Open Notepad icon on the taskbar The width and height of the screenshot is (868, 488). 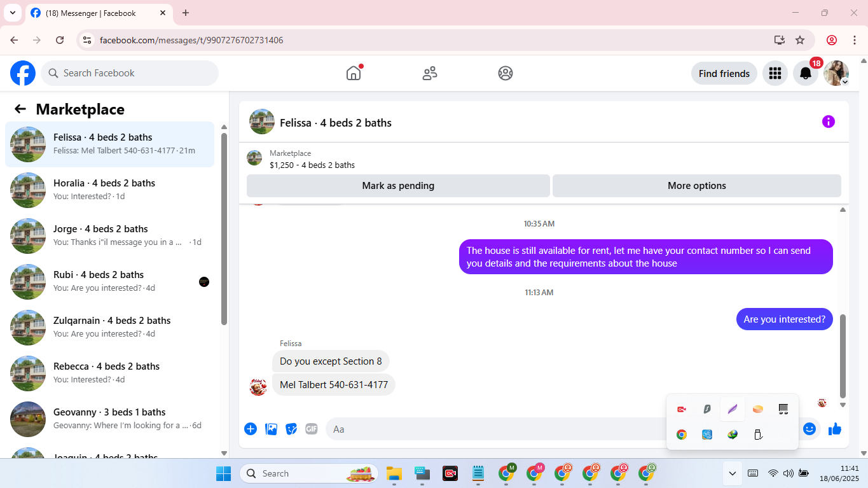[x=478, y=473]
